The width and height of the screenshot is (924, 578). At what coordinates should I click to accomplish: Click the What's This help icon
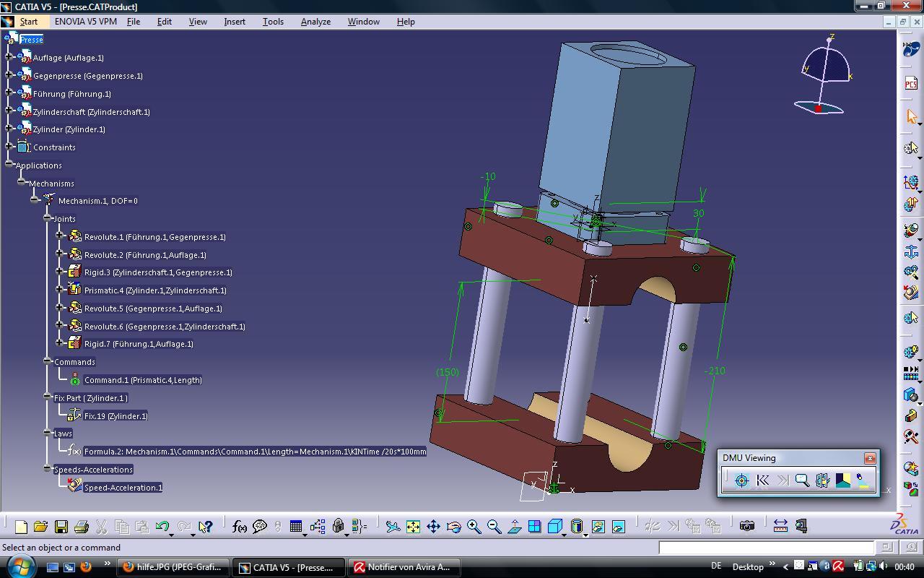[205, 527]
